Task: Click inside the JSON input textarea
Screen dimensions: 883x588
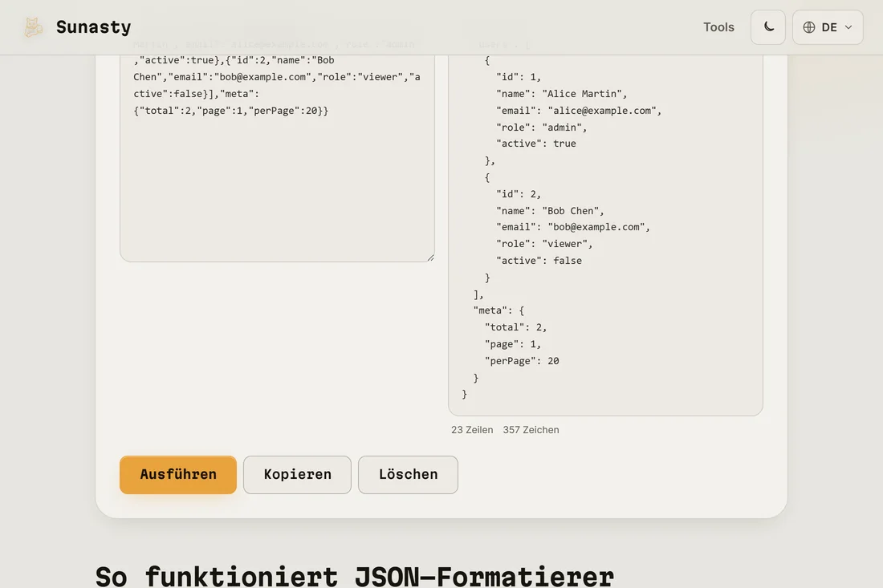Action: pyautogui.click(x=277, y=157)
